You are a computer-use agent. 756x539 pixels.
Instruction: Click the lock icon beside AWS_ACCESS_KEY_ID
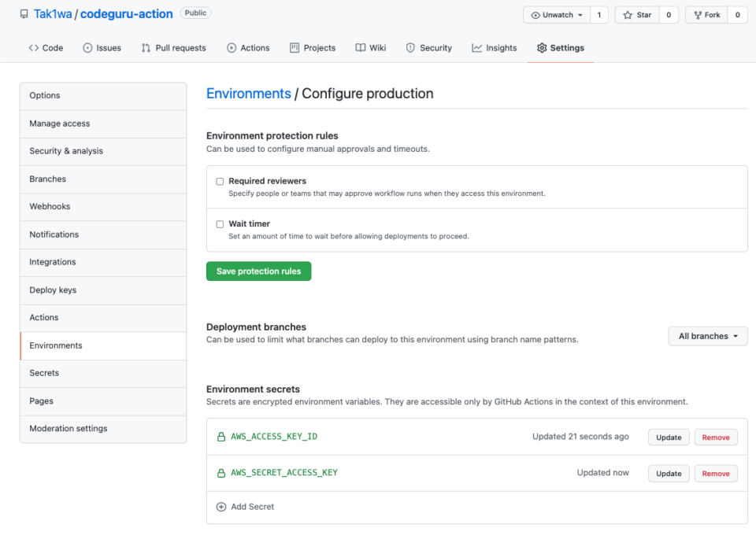[x=223, y=436]
